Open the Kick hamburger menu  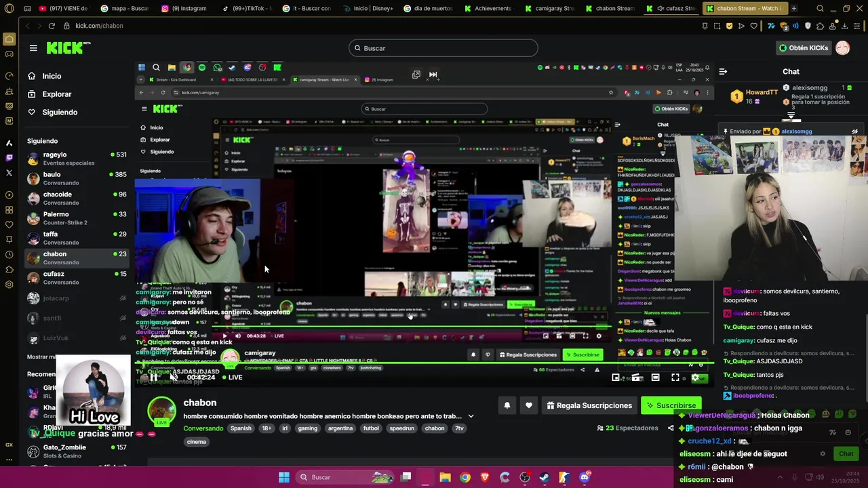[33, 48]
